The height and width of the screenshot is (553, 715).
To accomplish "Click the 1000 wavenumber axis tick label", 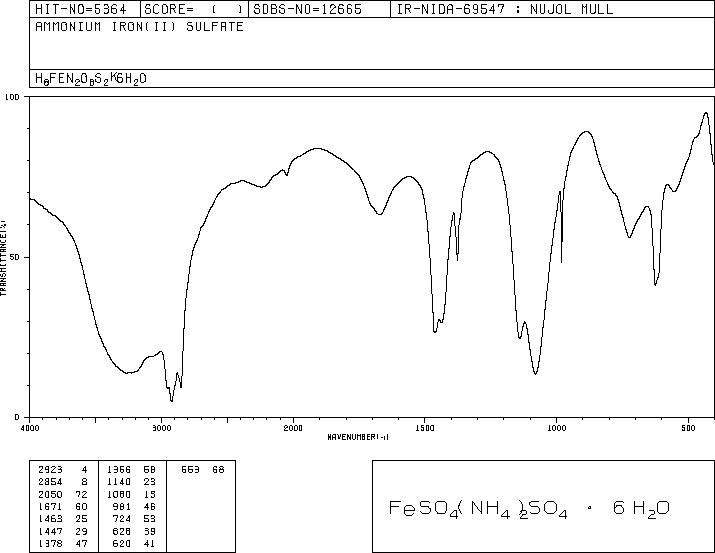I will click(x=557, y=428).
